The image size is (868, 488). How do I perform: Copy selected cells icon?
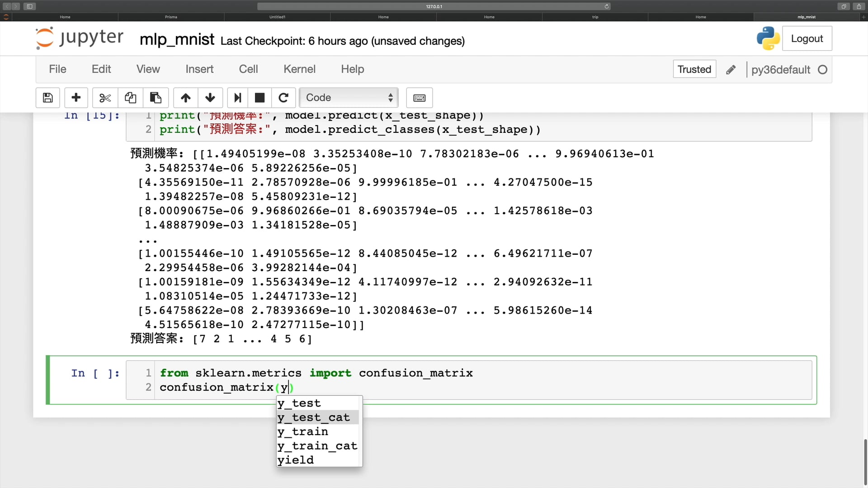(130, 98)
